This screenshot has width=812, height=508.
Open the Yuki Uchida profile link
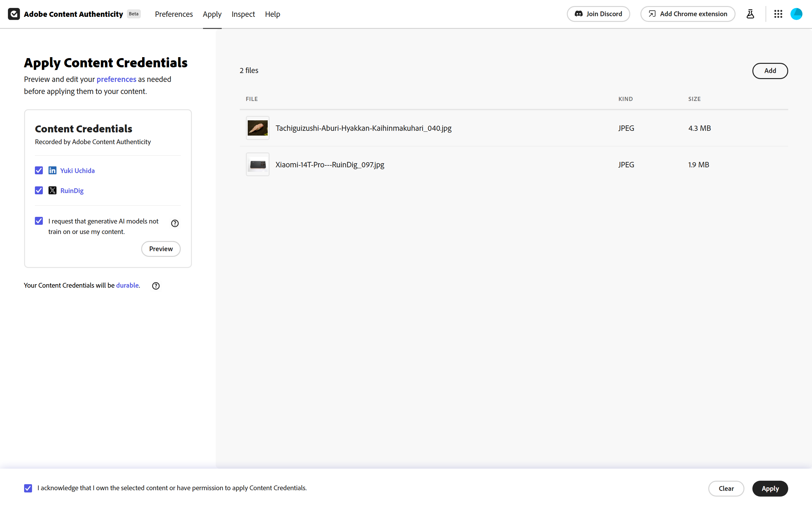77,171
